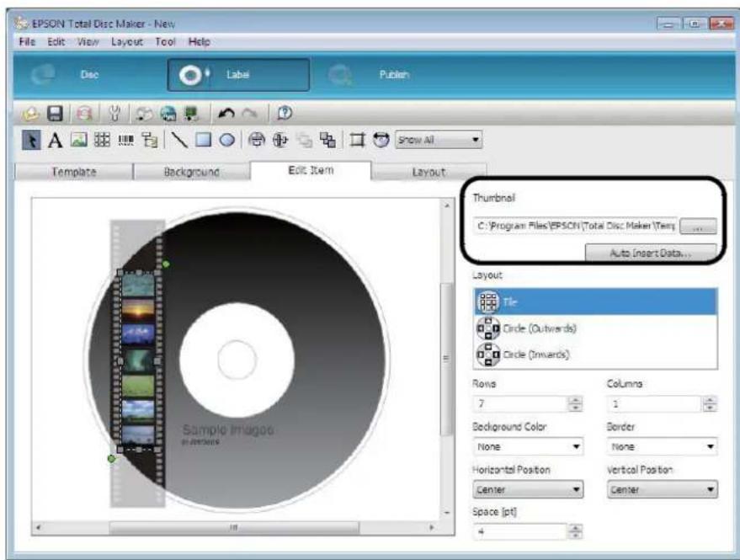This screenshot has height=560, width=740.
Task: Click the wrench settings icon
Action: tap(114, 114)
